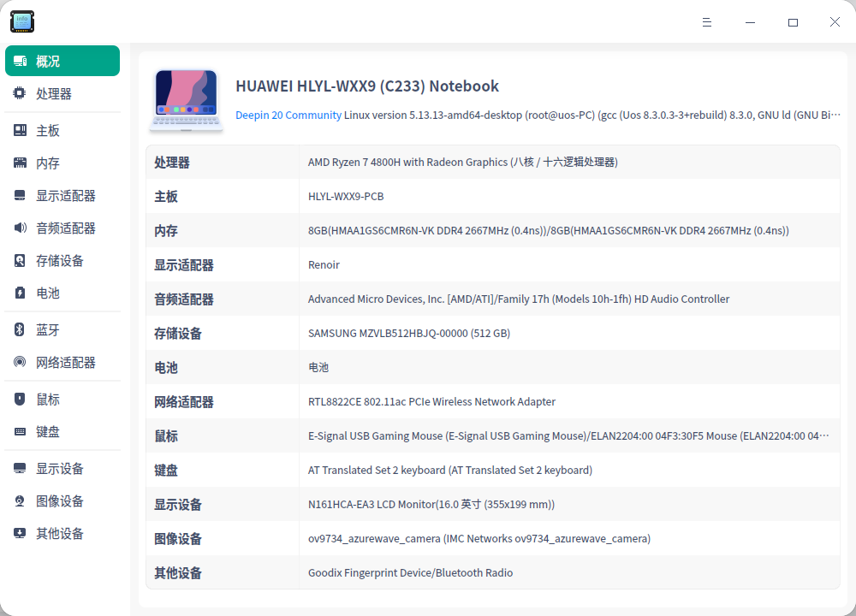Click the 图像设备 row header in table
Viewport: 856px width, 616px height.
177,539
